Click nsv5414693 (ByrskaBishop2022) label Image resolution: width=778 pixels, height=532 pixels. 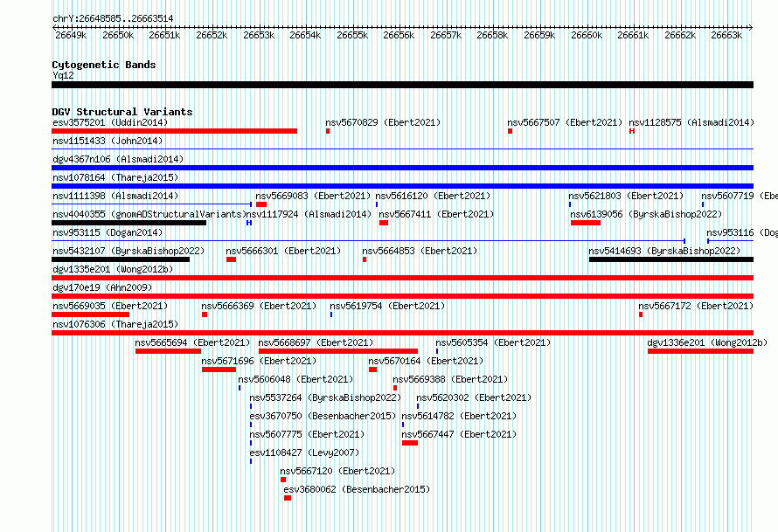coord(664,251)
